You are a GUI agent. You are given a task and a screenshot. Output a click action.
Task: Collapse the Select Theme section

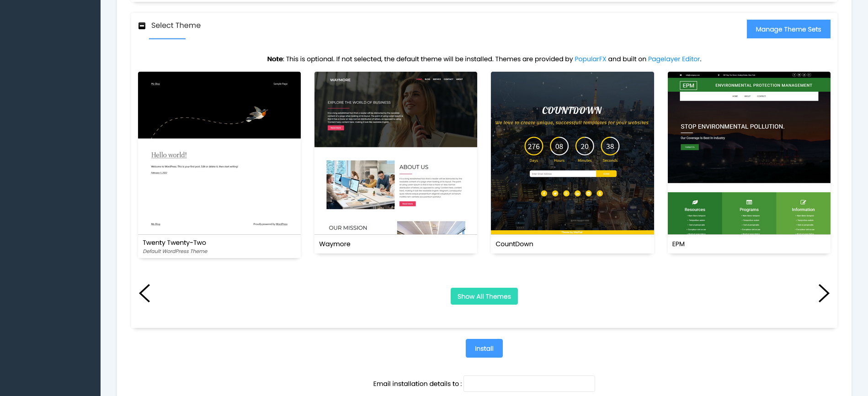[142, 26]
